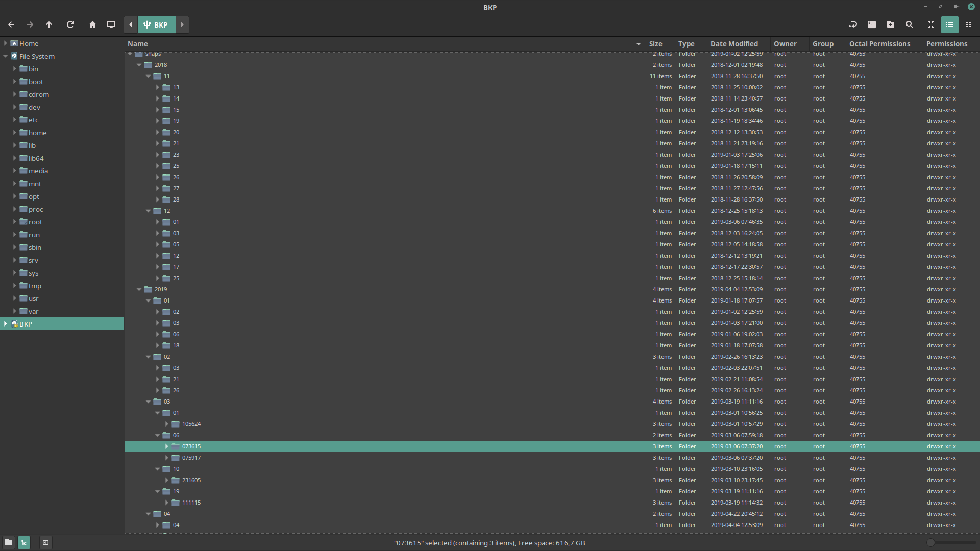Click folder icon of 111115 row
Viewport: 980px width, 551px height.
(176, 503)
